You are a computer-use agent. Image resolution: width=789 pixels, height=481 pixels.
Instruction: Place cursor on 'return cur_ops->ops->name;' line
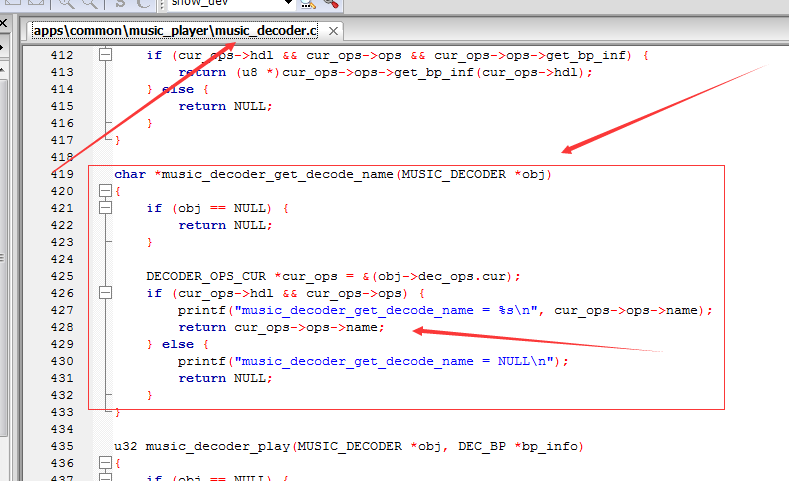(281, 328)
